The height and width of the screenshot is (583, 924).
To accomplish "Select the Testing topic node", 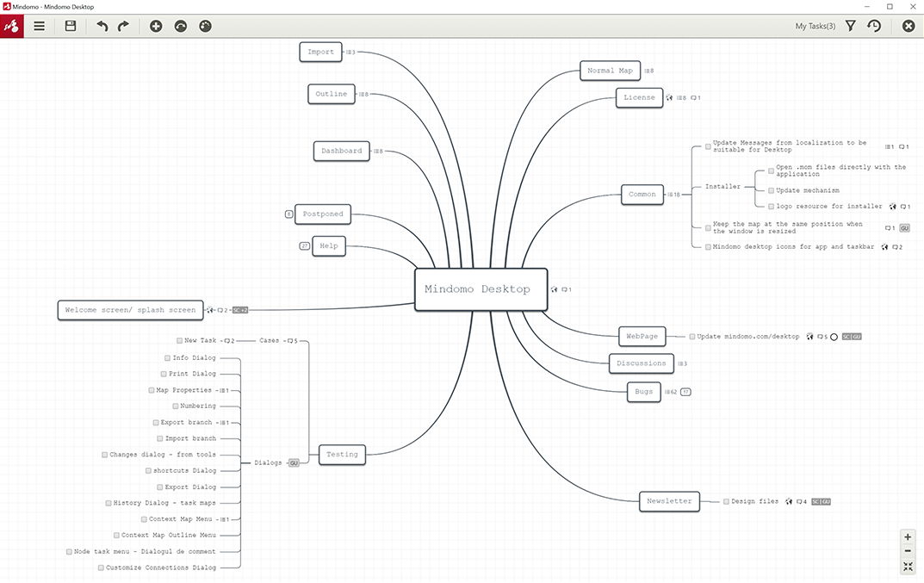I will tap(342, 455).
